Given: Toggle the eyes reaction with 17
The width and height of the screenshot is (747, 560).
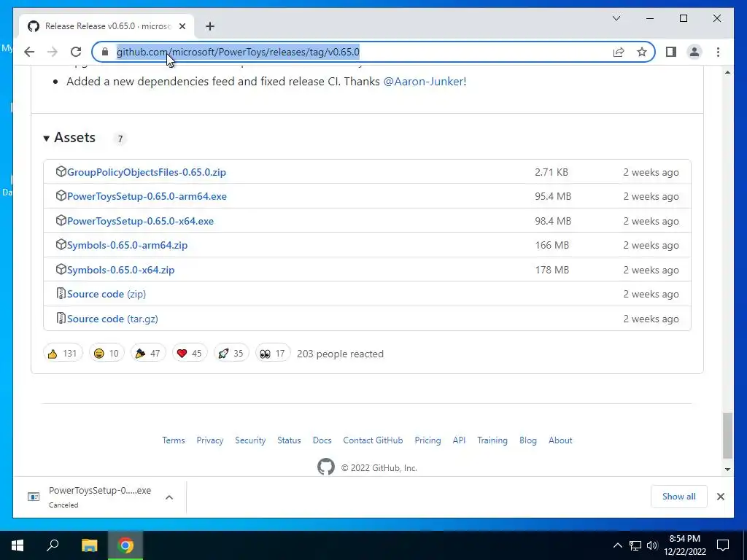Looking at the screenshot, I should [273, 354].
